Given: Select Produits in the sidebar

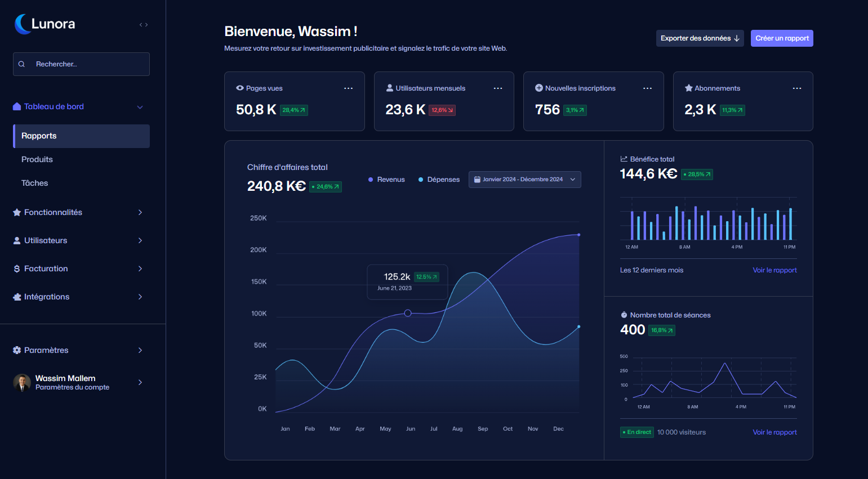Looking at the screenshot, I should point(37,159).
